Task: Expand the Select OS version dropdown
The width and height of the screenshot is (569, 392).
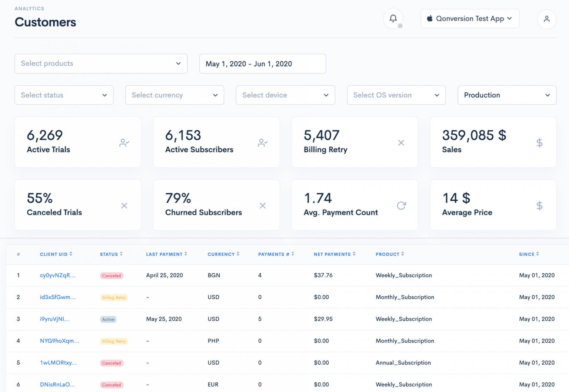Action: (396, 95)
